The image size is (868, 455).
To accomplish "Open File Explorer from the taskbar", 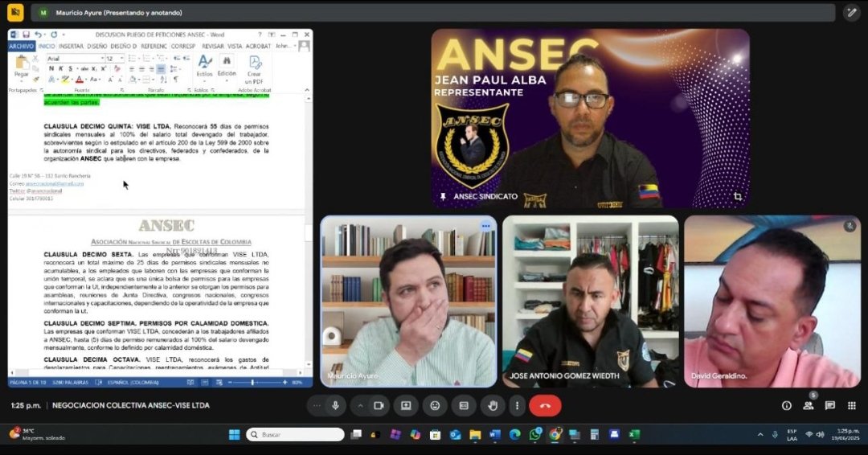I will [475, 435].
